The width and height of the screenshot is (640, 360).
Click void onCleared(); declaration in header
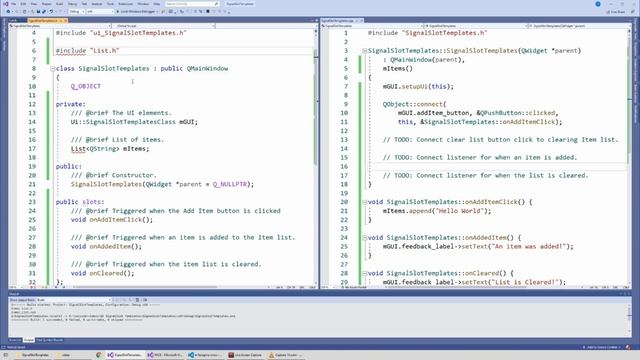pyautogui.click(x=102, y=273)
